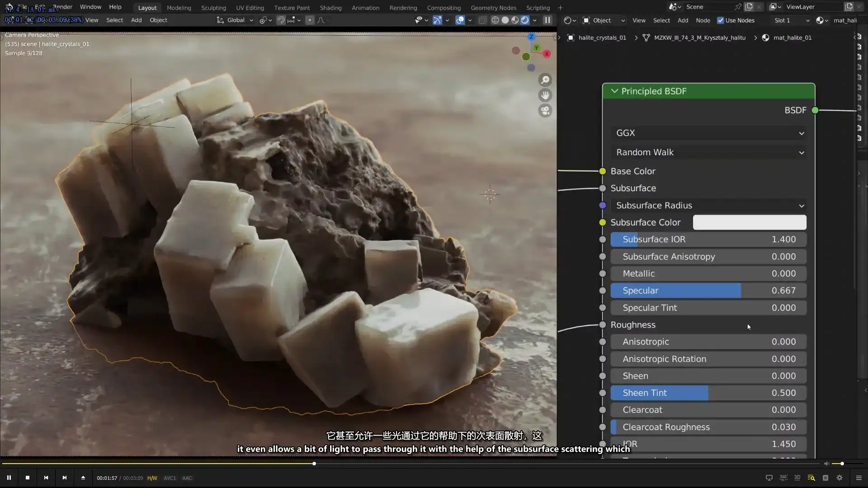Toggle viewport gizmos display
Image resolution: width=868 pixels, height=488 pixels.
pos(437,20)
